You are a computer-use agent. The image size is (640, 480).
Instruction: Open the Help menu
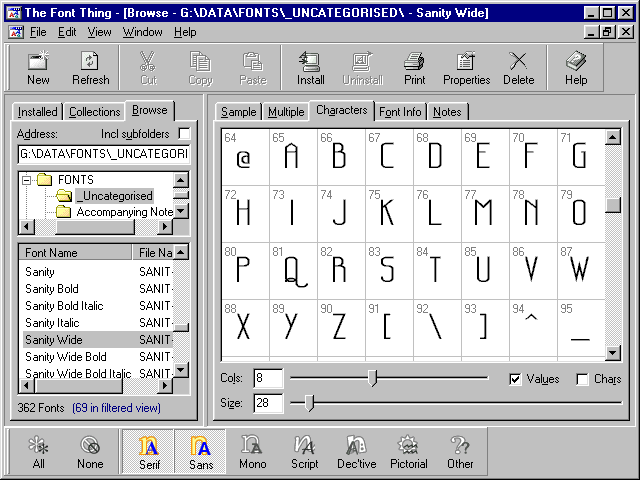point(185,32)
